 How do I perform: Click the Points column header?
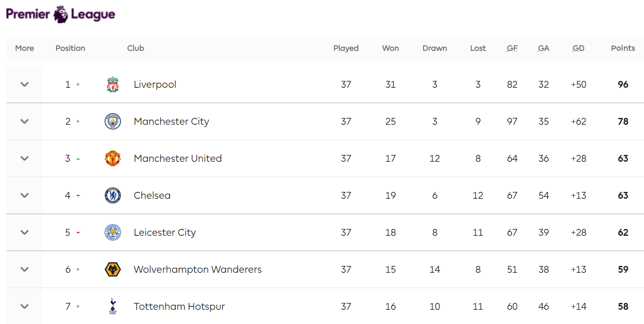point(623,48)
